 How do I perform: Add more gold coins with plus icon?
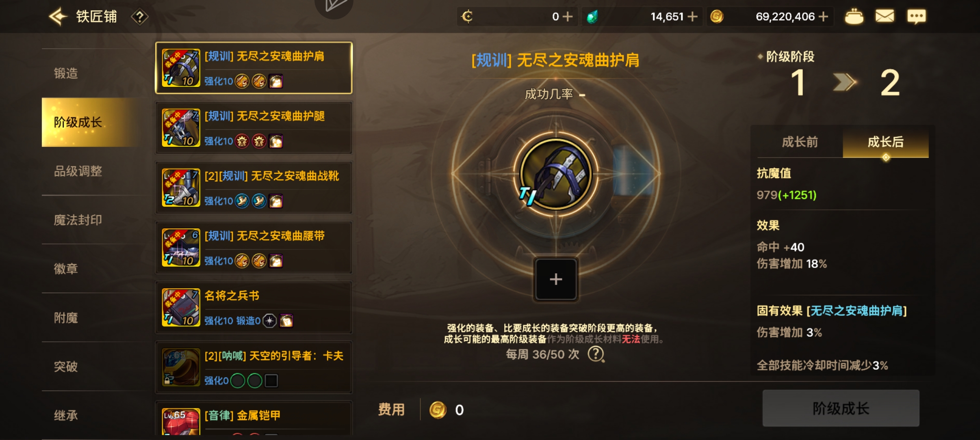point(824,17)
